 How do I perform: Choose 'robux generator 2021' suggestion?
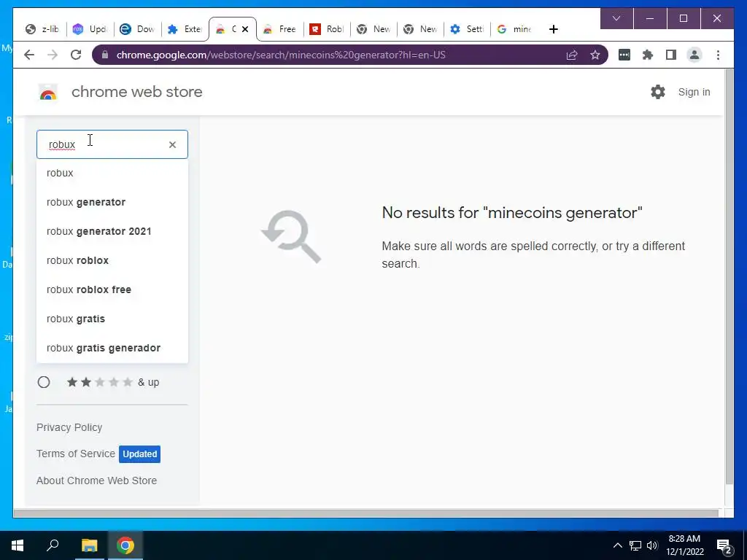pos(112,231)
